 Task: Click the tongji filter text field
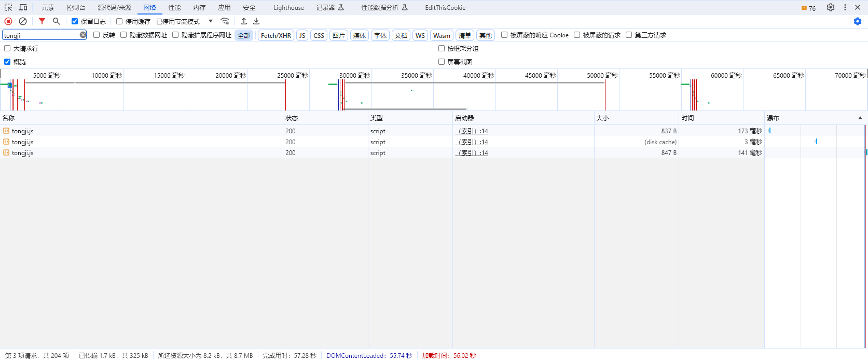[40, 35]
